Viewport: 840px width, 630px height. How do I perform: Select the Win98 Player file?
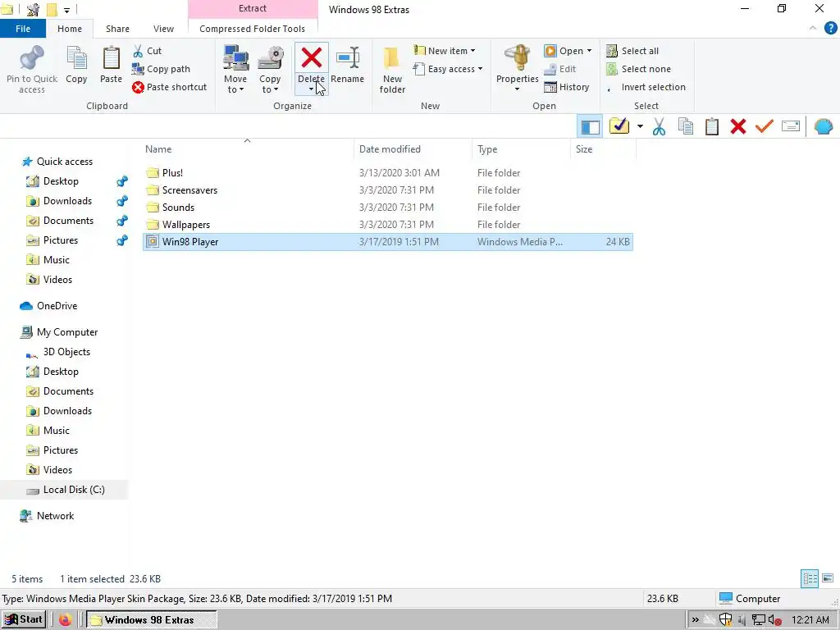(x=388, y=242)
